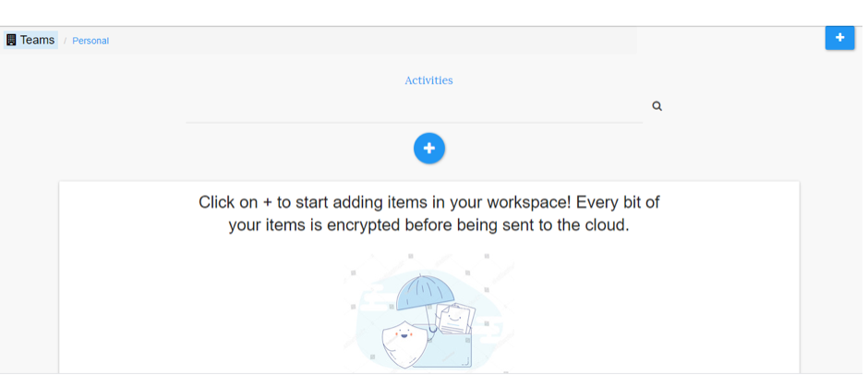
Task: Open the Activities link
Action: (428, 80)
